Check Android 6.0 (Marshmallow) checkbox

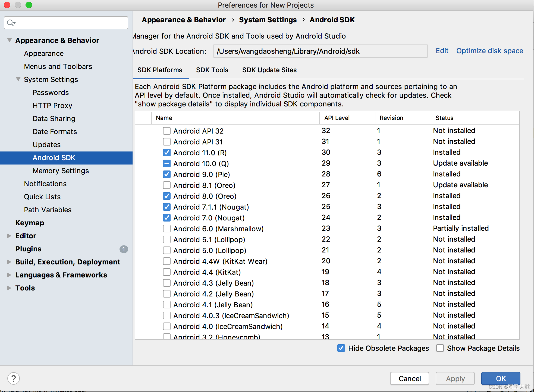[x=167, y=229]
